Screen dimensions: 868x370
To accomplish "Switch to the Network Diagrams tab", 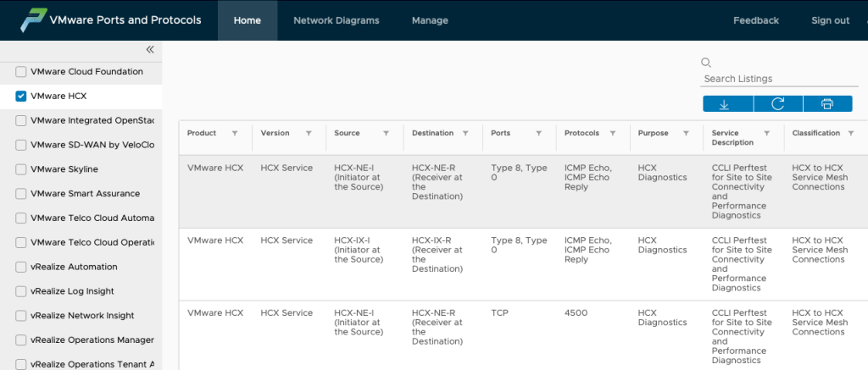I will point(336,20).
